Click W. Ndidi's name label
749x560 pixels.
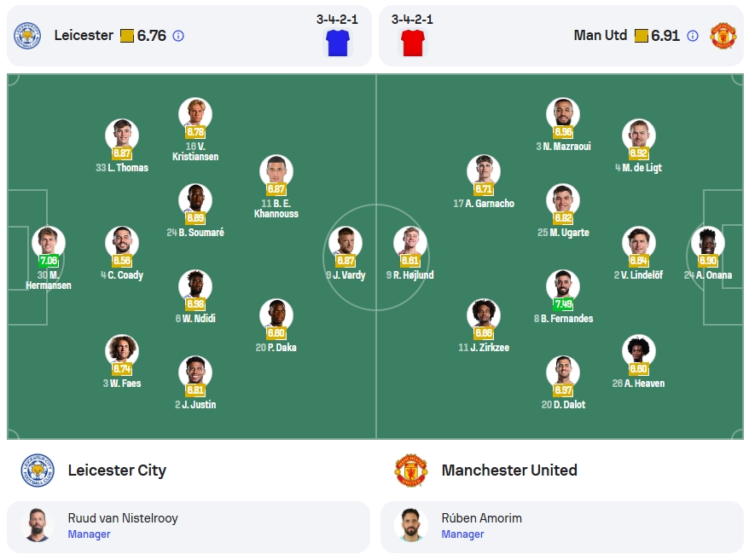pyautogui.click(x=195, y=319)
